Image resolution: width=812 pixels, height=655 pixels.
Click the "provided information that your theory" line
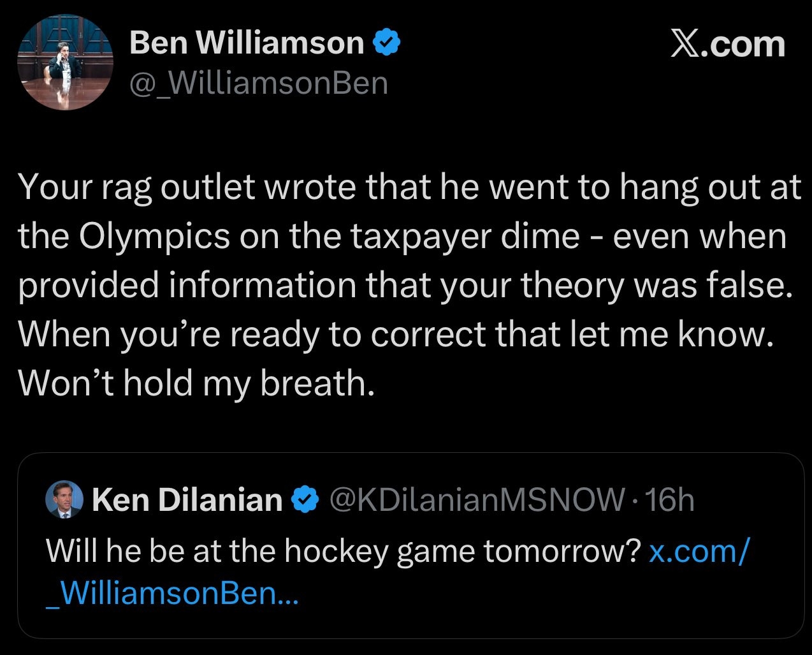point(405,285)
